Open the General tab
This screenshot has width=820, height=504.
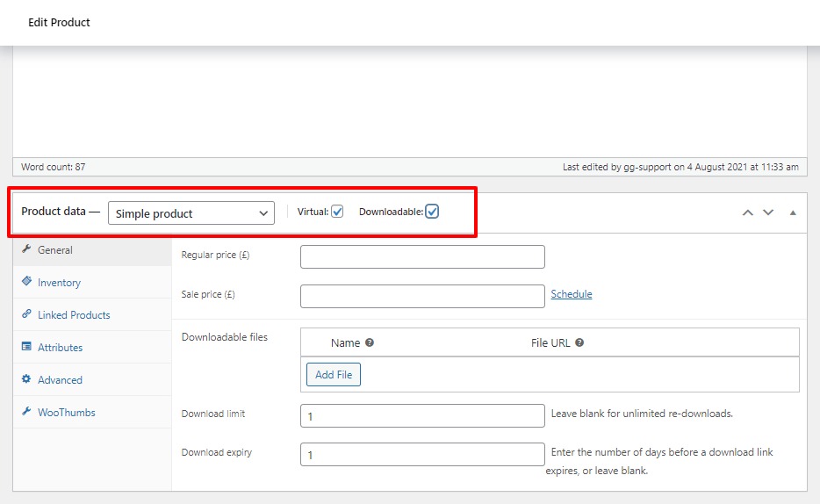(92, 250)
